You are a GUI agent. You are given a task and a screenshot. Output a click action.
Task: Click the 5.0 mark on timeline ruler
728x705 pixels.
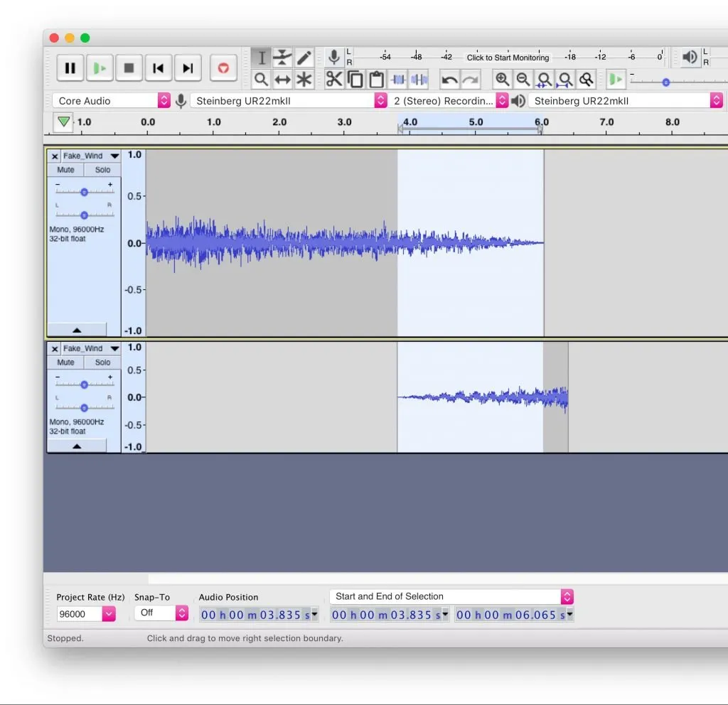tap(476, 122)
